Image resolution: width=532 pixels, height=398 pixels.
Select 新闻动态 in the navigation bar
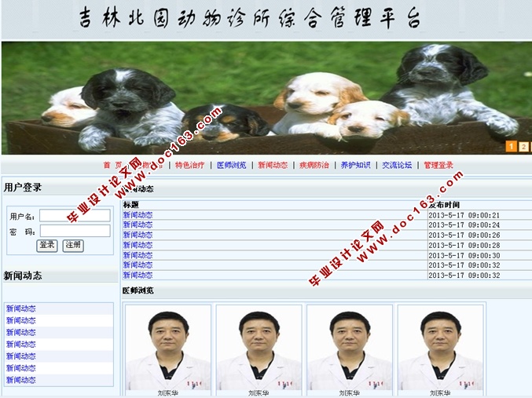(x=273, y=165)
